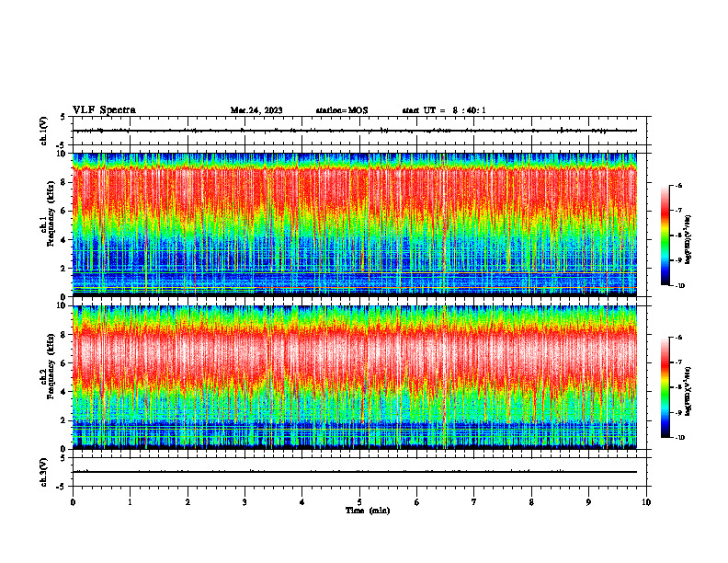Click the '-6' label on ch.2 colorbar
This screenshot has height=563, width=728.
click(678, 338)
